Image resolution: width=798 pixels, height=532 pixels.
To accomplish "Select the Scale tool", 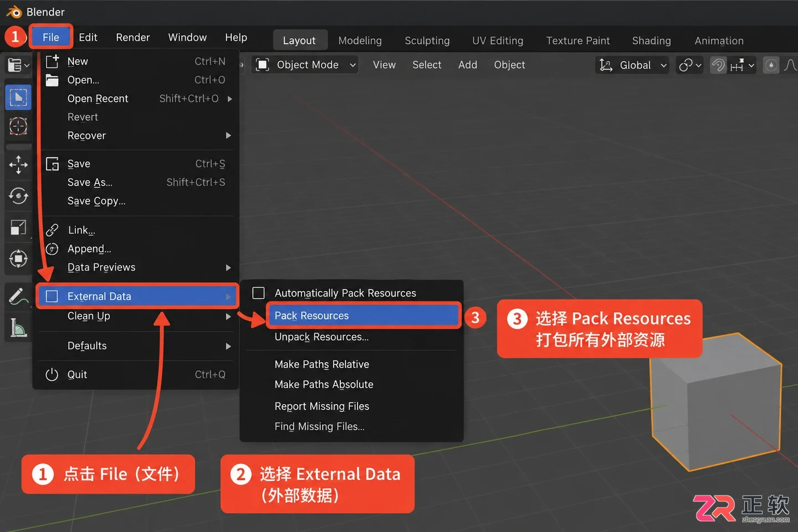I will 18,227.
